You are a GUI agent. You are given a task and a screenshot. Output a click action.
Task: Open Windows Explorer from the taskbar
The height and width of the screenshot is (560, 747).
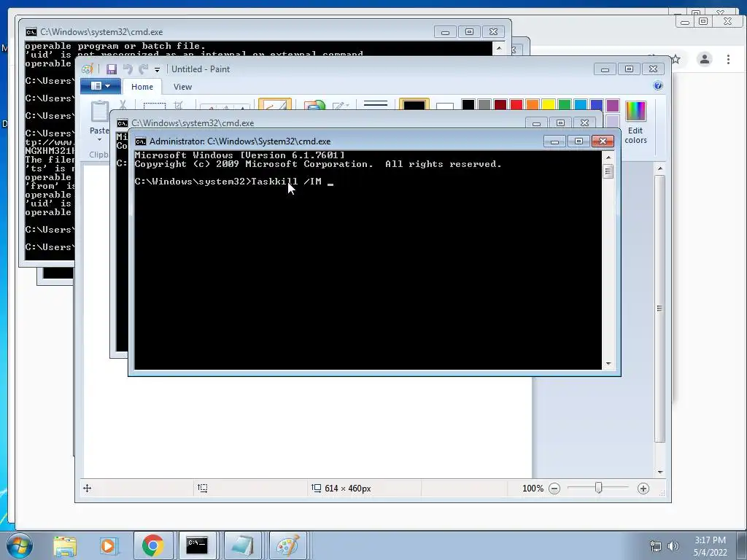point(65,545)
